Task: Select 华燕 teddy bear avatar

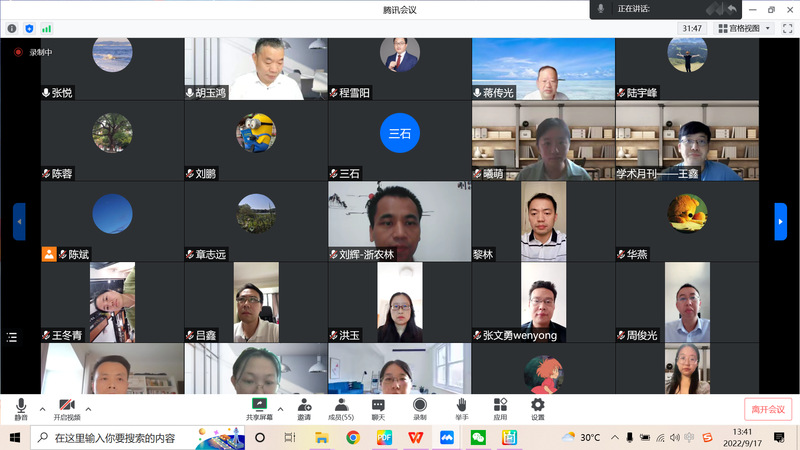Action: [x=687, y=214]
